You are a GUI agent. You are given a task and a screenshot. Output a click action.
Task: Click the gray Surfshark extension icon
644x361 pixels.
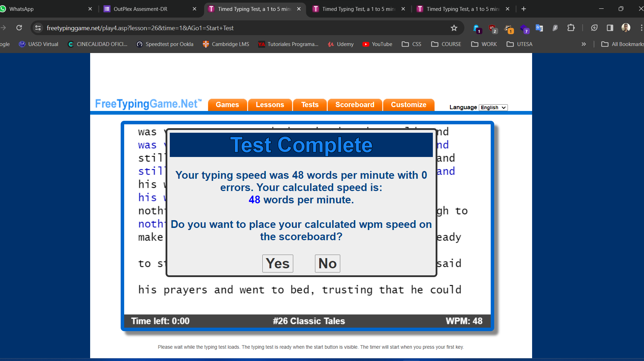pyautogui.click(x=555, y=28)
